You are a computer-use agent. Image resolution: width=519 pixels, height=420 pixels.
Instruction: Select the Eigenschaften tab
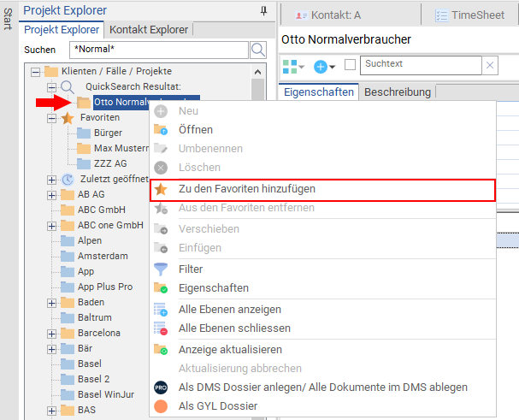pyautogui.click(x=319, y=92)
